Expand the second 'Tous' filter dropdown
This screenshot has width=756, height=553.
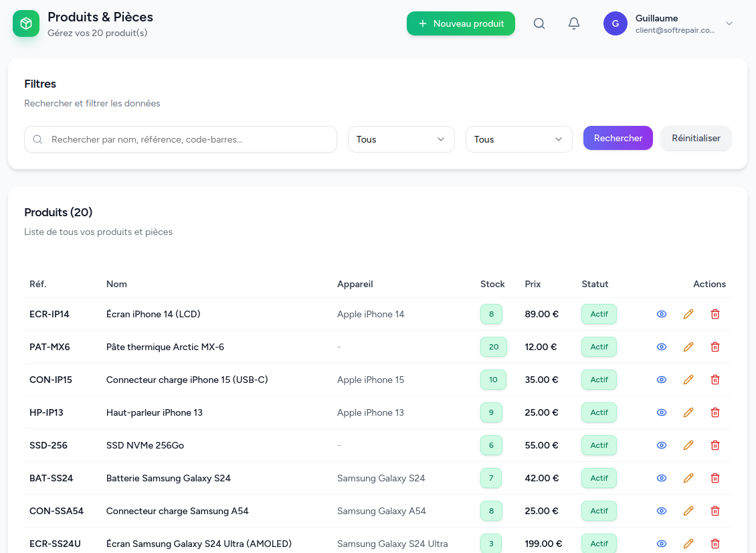point(518,139)
